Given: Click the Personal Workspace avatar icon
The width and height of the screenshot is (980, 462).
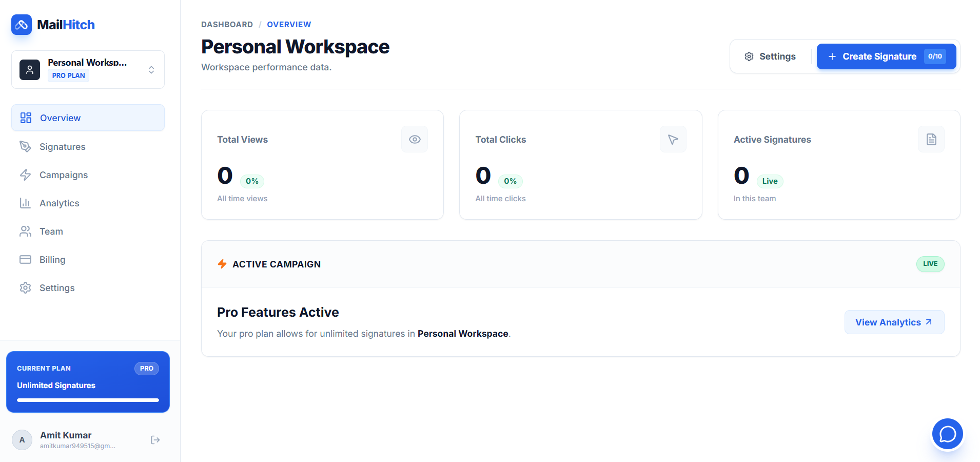Looking at the screenshot, I should pyautogui.click(x=29, y=69).
